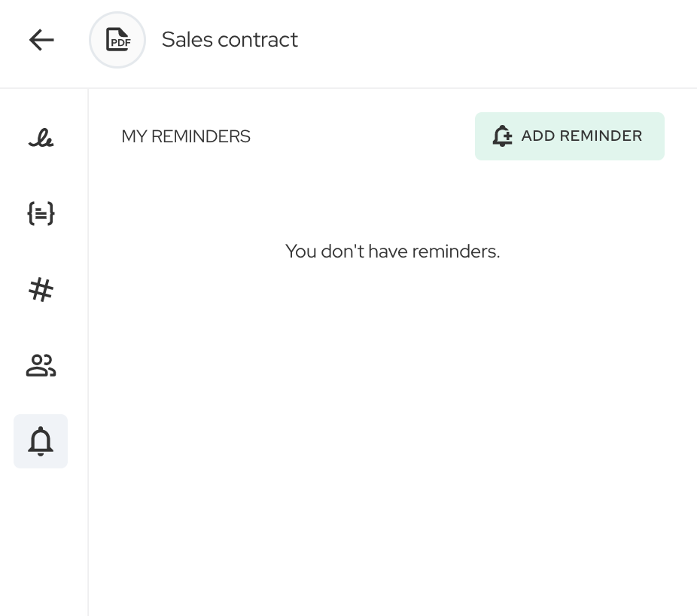Click the back arrow in header
The image size is (697, 616).
pos(41,40)
